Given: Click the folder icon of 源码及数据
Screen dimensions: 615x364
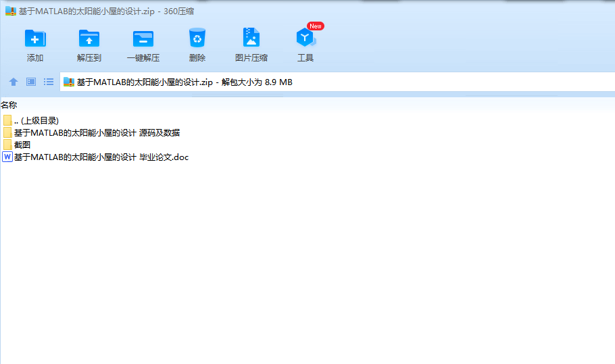Looking at the screenshot, I should coord(7,132).
